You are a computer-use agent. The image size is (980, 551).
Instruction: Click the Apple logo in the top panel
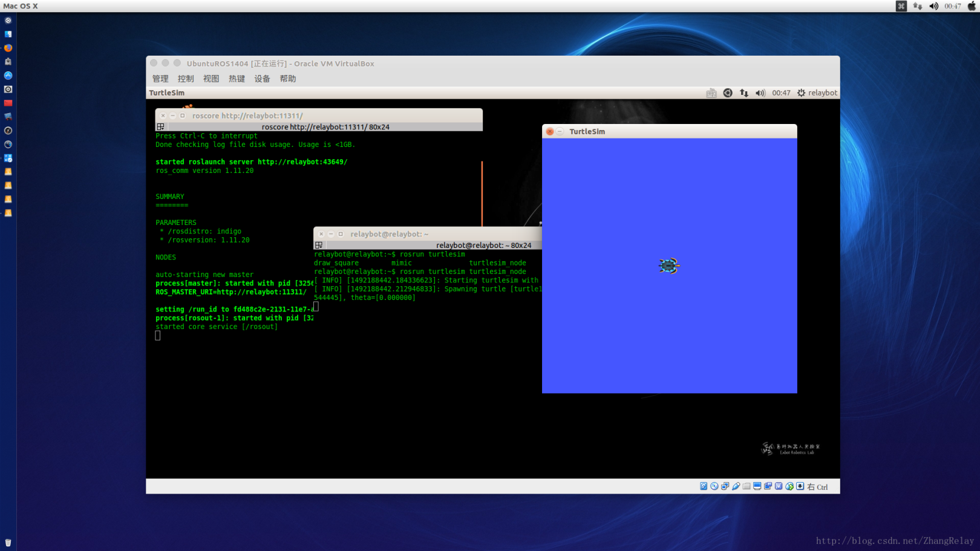[972, 6]
